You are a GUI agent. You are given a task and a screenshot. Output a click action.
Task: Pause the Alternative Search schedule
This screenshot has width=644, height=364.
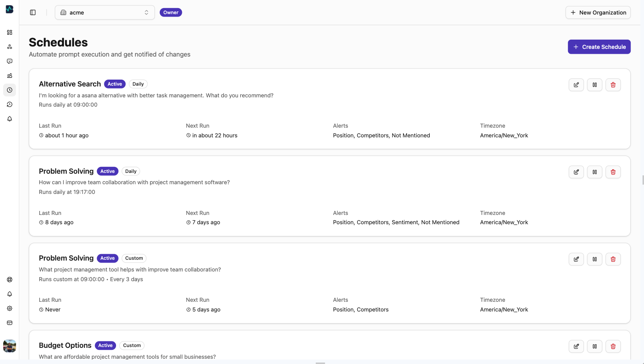[x=595, y=85]
